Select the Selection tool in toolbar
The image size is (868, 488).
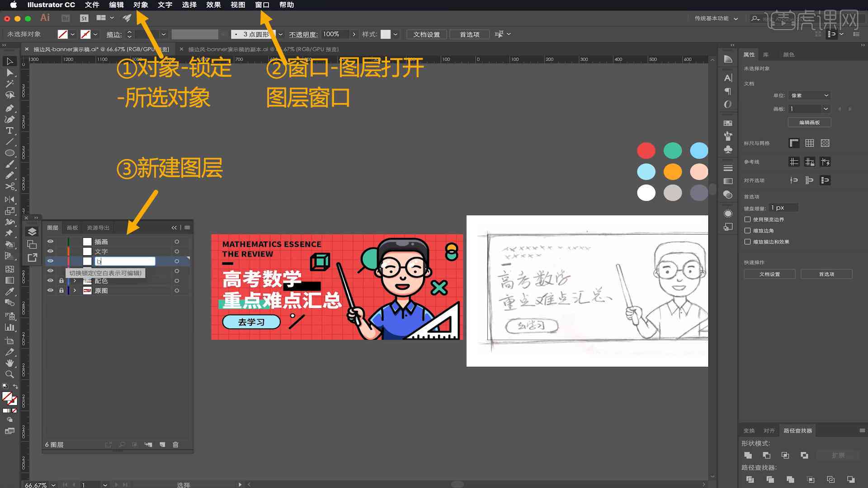click(x=8, y=61)
